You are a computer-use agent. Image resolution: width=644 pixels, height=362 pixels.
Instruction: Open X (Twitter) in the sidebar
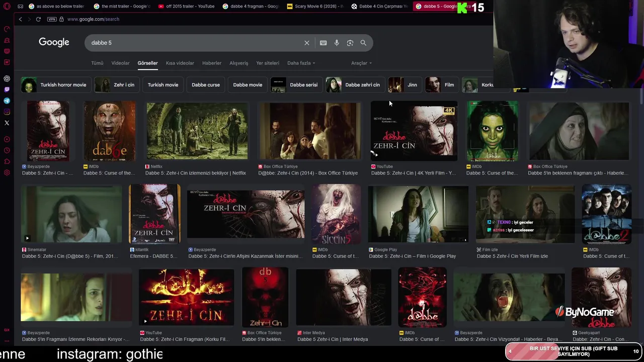(x=7, y=123)
